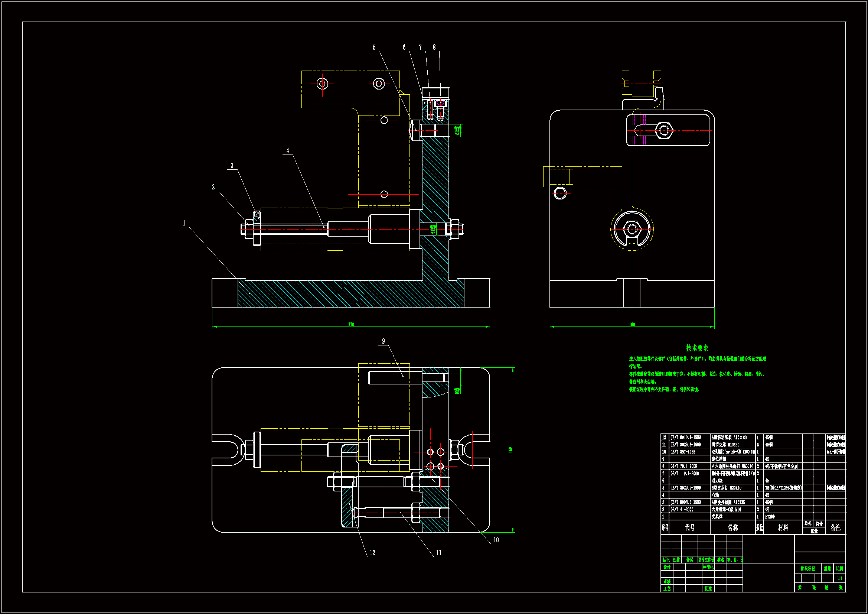Click the 名称 column header

tap(732, 527)
